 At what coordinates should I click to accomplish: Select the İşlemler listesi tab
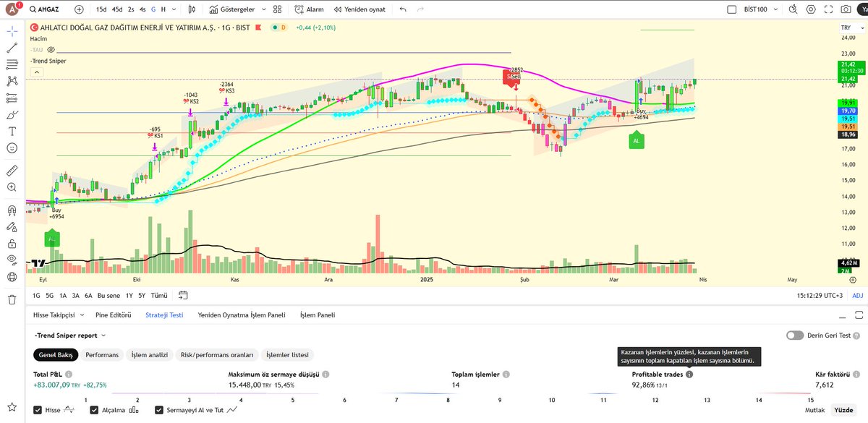click(x=287, y=355)
